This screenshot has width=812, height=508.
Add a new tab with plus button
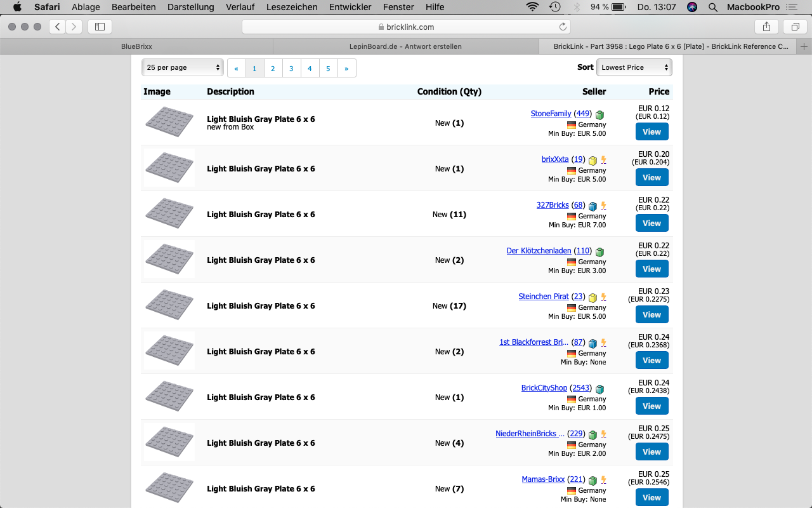804,46
